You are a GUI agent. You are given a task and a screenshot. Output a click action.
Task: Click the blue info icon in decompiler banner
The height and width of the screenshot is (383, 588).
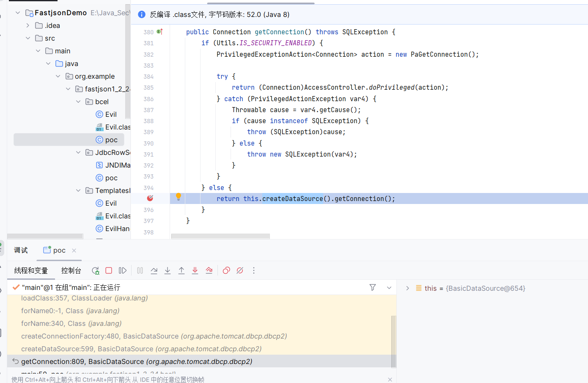[142, 14]
